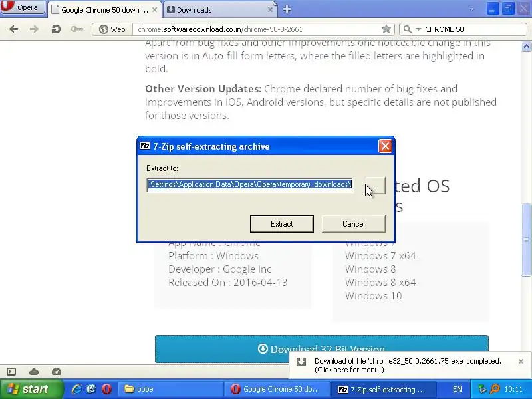Image resolution: width=532 pixels, height=399 pixels.
Task: Click the Opera Turbo speedometer icon
Action: pos(57,372)
